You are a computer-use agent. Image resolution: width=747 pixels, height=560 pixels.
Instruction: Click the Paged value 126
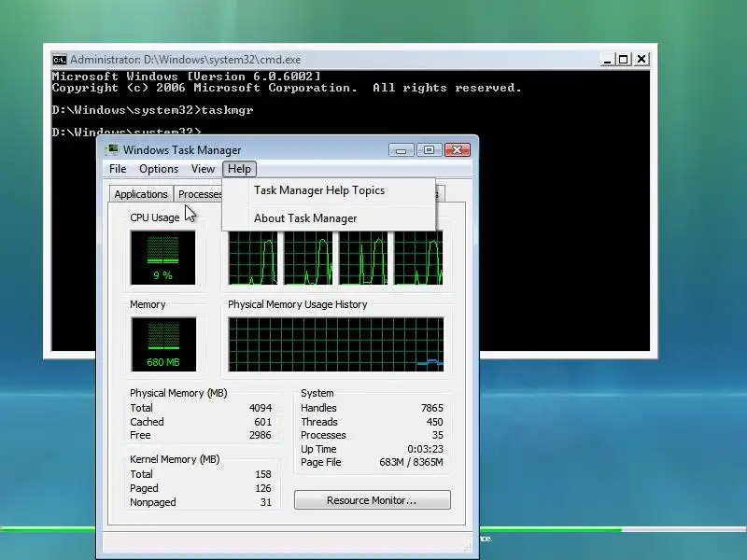point(263,488)
